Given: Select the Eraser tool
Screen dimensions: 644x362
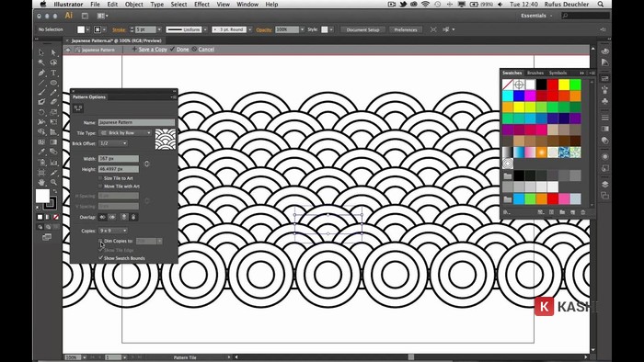Looking at the screenshot, I should tap(53, 102).
